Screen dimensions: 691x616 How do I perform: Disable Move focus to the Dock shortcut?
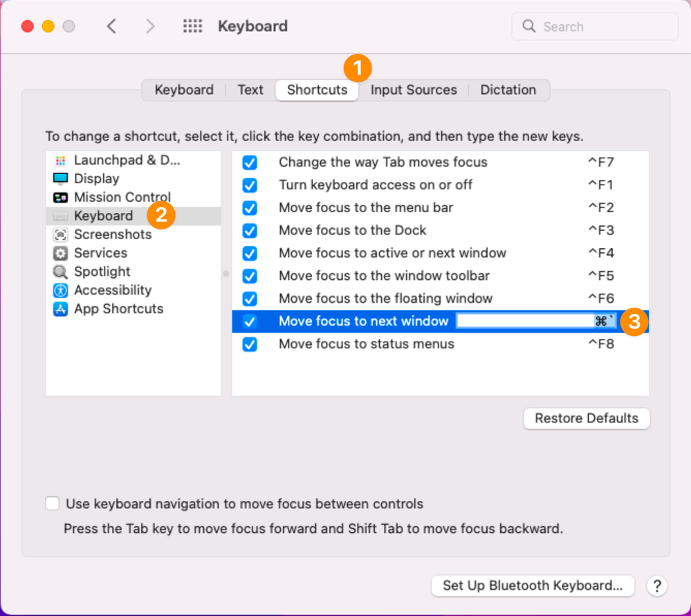(x=250, y=230)
